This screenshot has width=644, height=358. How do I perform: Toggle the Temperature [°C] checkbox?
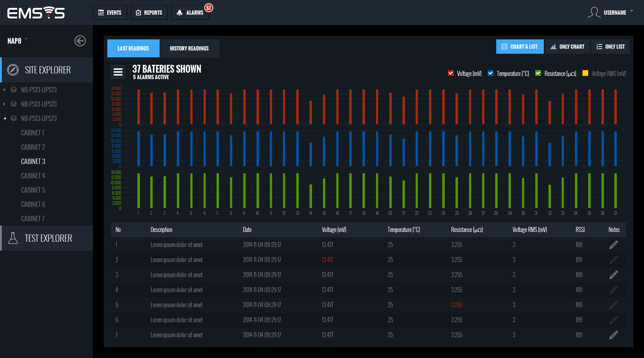pos(491,73)
